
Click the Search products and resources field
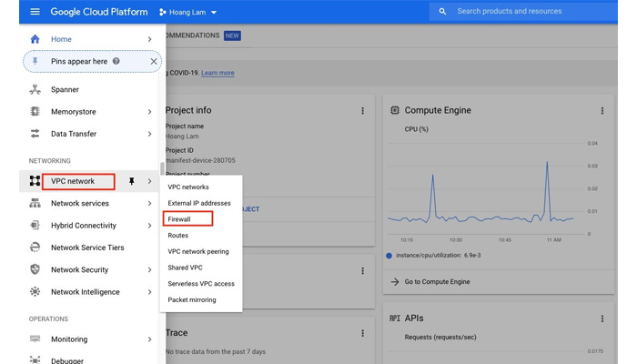523,11
